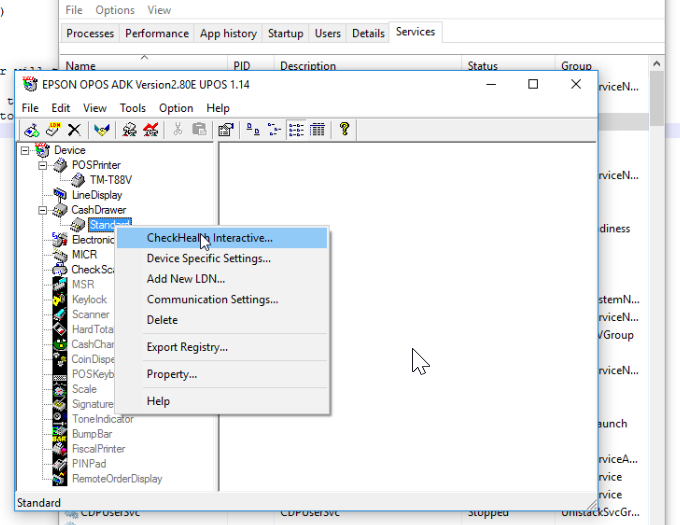
Task: Click the black X delete toolbar icon
Action: (x=75, y=130)
